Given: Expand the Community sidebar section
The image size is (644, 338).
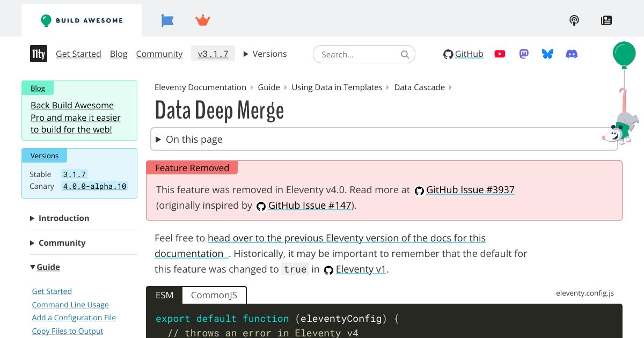Looking at the screenshot, I should pos(58,243).
